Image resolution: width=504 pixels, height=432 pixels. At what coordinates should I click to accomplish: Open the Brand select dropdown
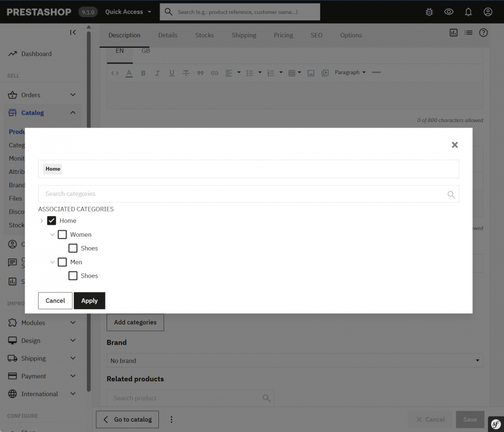click(295, 361)
